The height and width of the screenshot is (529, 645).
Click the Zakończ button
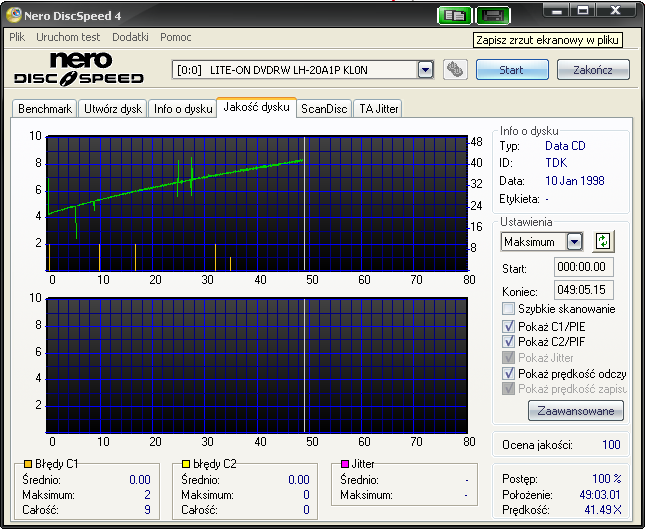pos(593,70)
